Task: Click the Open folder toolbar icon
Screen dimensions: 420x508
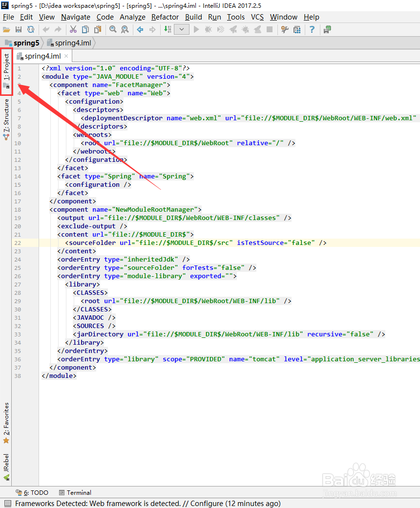Action: click(6, 30)
